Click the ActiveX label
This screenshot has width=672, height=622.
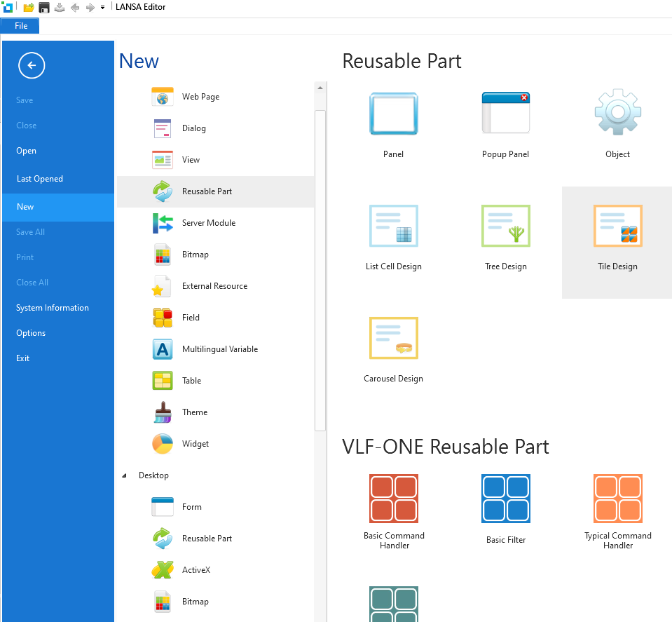196,569
